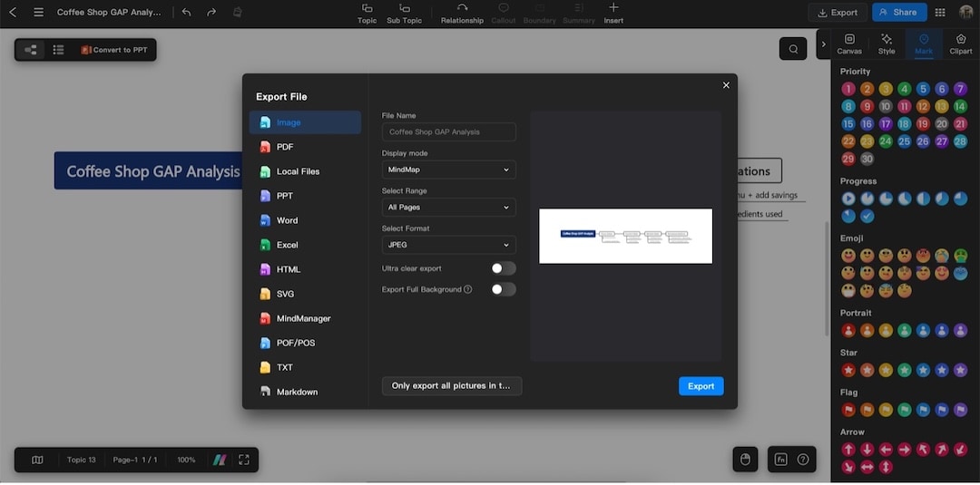The image size is (980, 485).
Task: Open the Fn shortcuts icon
Action: tap(780, 460)
